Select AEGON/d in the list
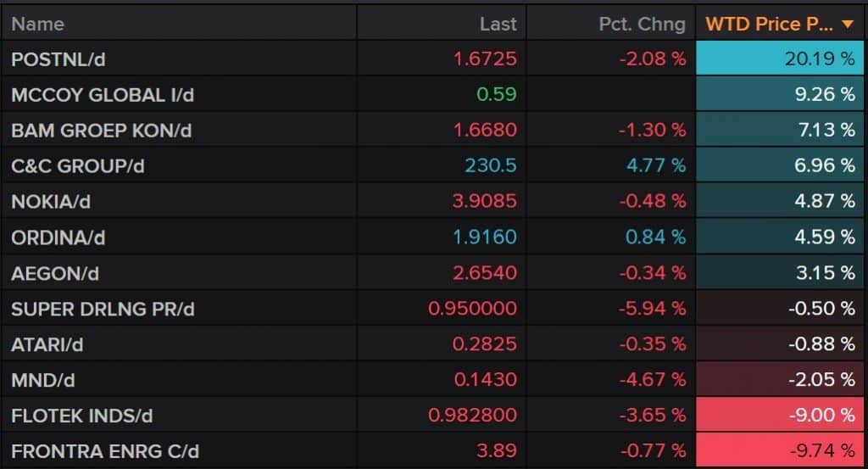Screen dimensions: 868x469 [x=53, y=273]
